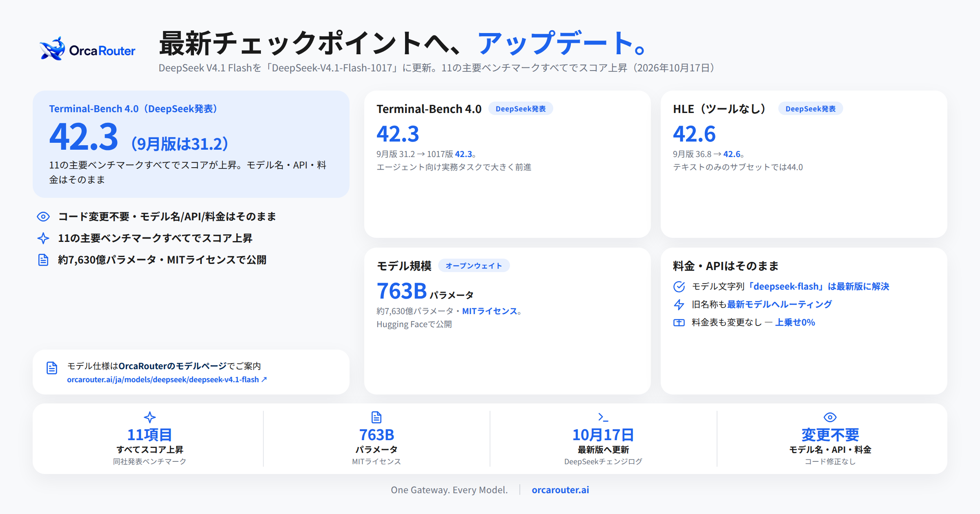Click banknote icon beside 料金表も変更なし line
This screenshot has height=514, width=980.
pyautogui.click(x=679, y=323)
